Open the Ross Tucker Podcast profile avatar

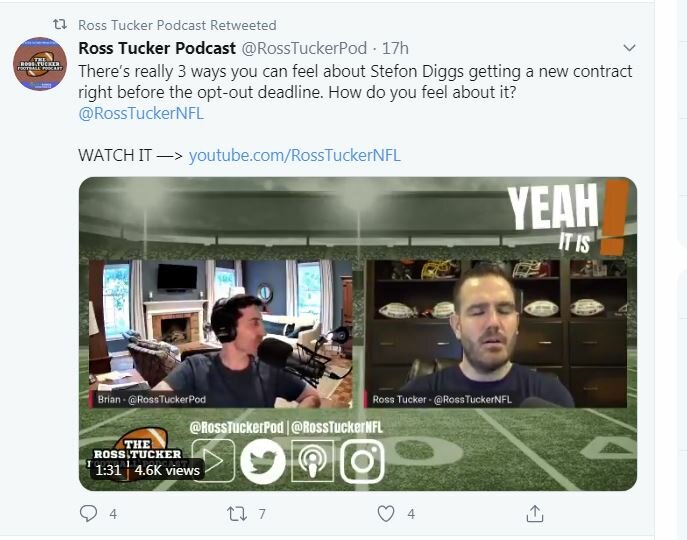pos(40,64)
